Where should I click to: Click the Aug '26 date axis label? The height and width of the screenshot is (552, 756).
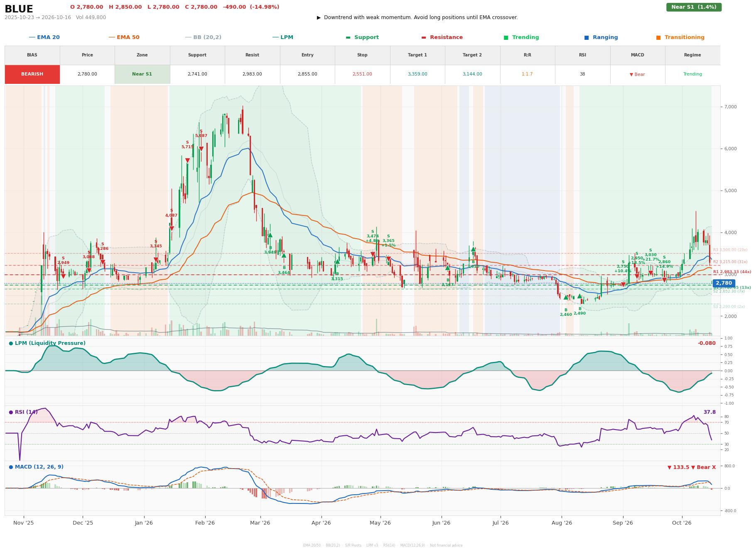tap(562, 523)
